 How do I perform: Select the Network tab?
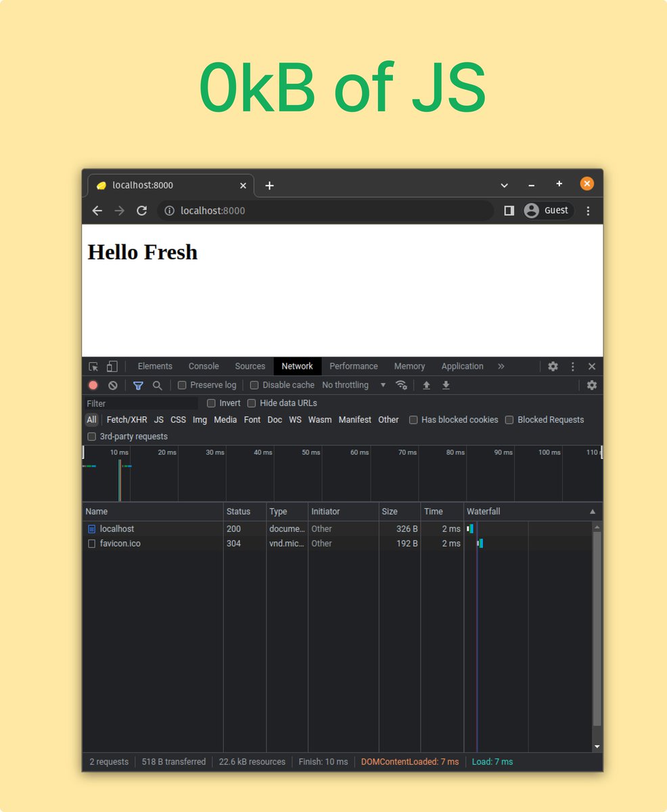click(297, 366)
